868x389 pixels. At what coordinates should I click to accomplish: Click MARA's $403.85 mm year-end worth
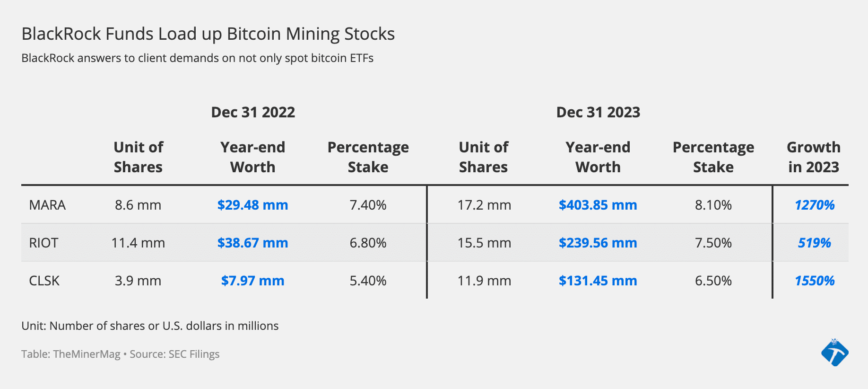pyautogui.click(x=598, y=205)
